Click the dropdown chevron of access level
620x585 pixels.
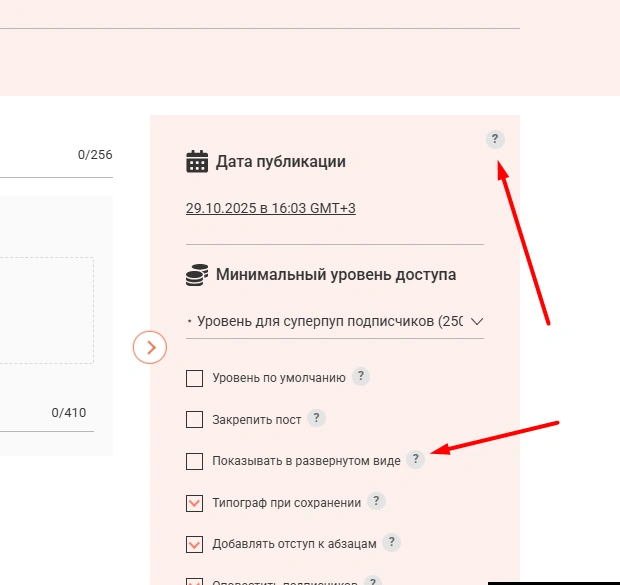pos(477,321)
